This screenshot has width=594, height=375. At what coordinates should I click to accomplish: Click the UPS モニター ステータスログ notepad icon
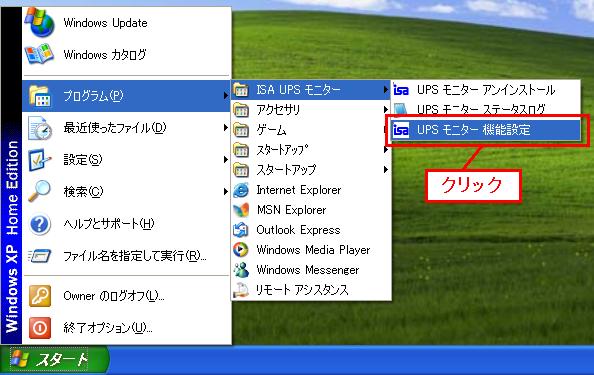click(401, 109)
